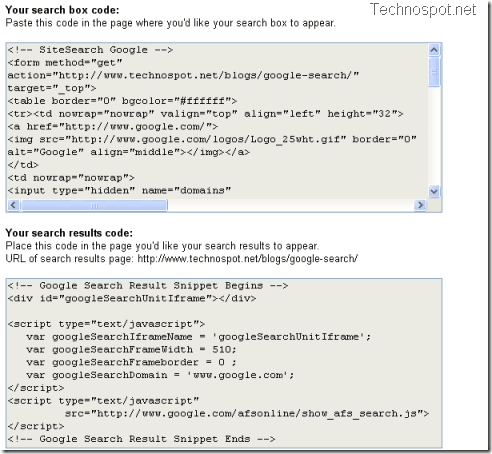Click the googleSearchDomain variable line
This screenshot has height=454, width=492.
click(160, 375)
